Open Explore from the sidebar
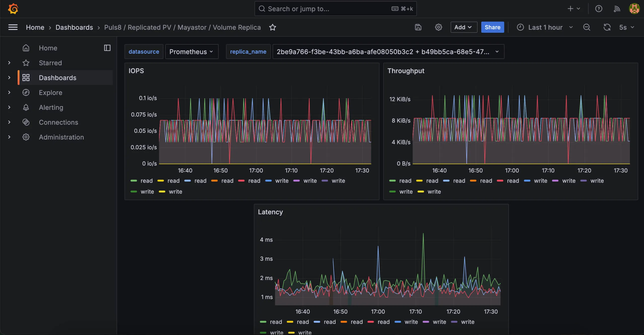 click(50, 92)
